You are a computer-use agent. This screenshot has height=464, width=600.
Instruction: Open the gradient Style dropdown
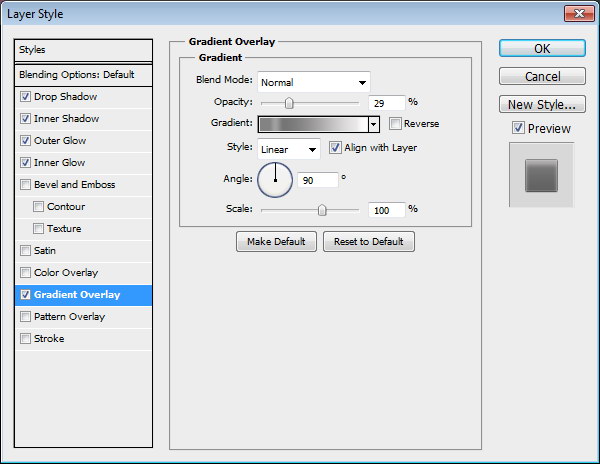click(288, 148)
